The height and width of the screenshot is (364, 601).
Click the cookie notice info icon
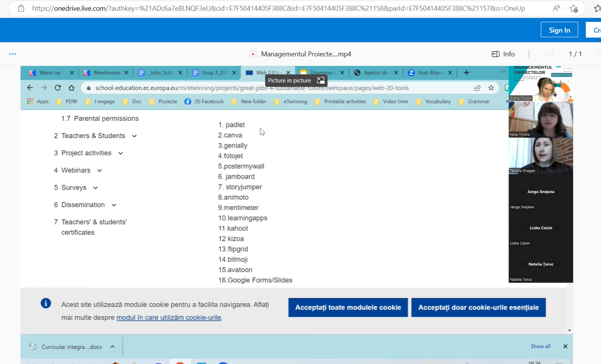46,303
